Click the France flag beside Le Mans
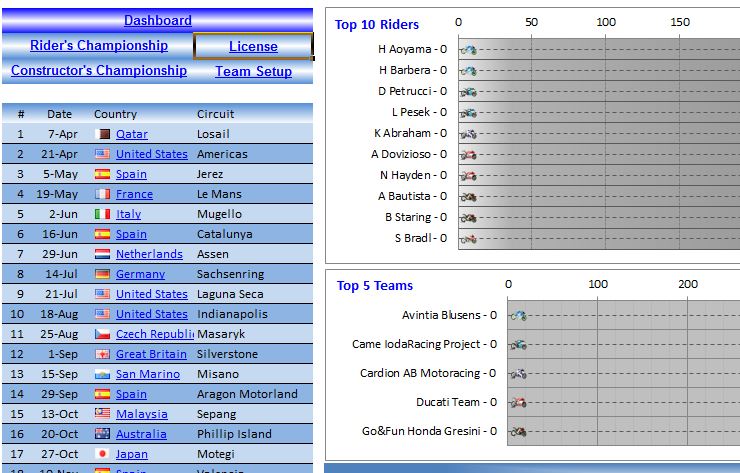Image resolution: width=740 pixels, height=473 pixels. 102,194
